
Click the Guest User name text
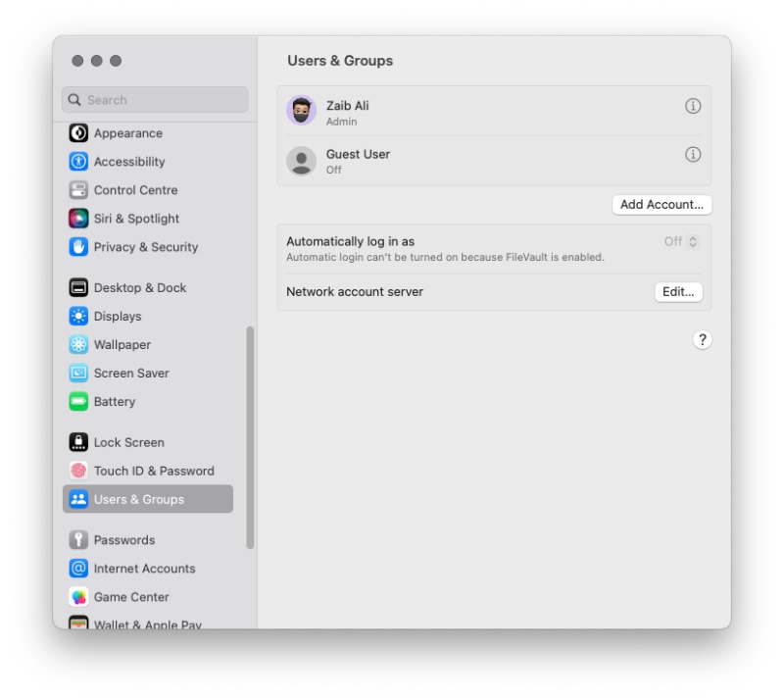[358, 154]
